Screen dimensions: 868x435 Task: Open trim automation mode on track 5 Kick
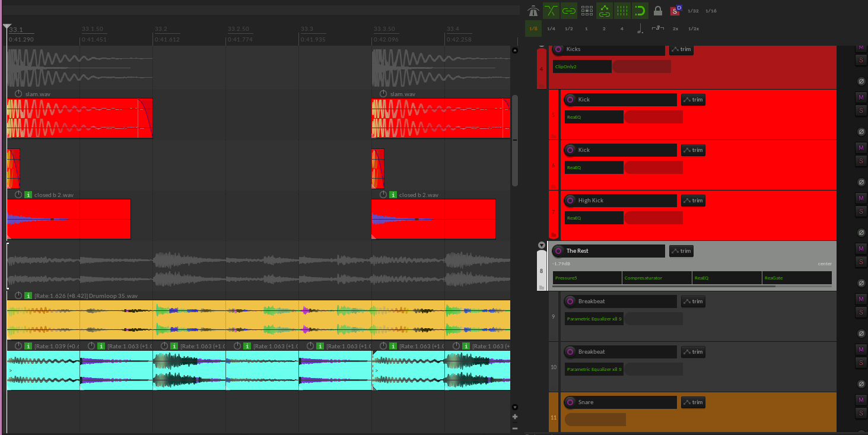[x=693, y=100]
